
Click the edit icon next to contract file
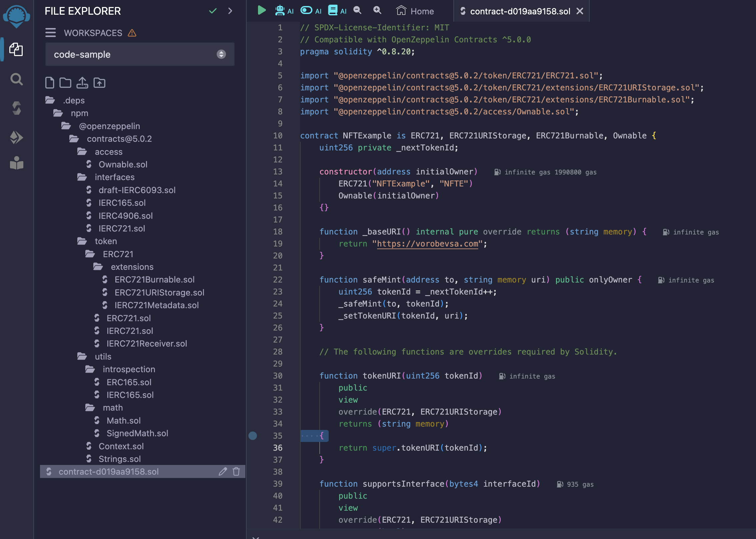223,471
